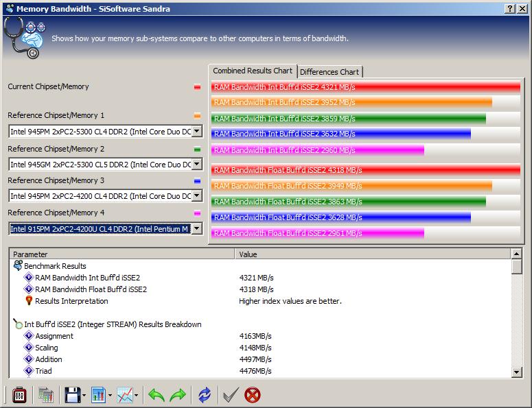
Task: Click the bar chart toolbar icon
Action: coord(99,395)
